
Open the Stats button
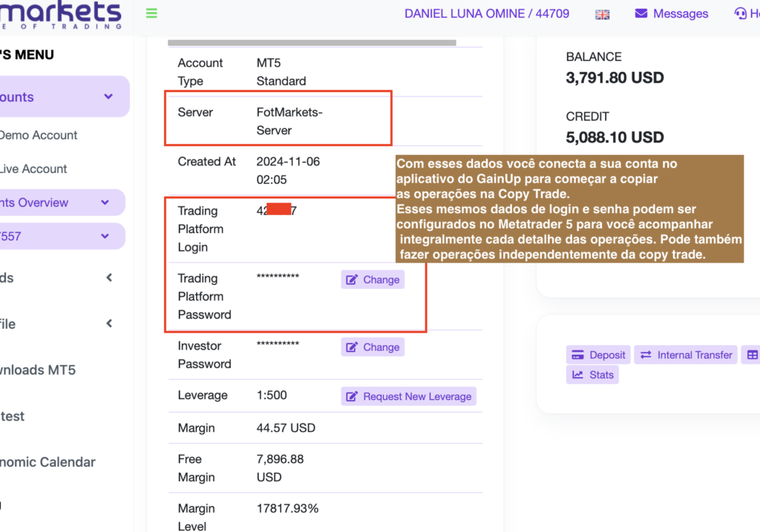click(592, 375)
